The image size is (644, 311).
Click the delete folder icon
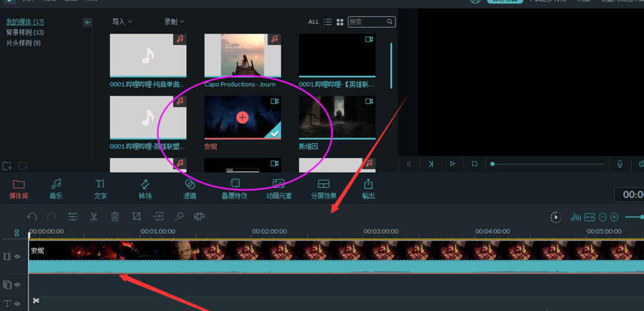pos(23,166)
